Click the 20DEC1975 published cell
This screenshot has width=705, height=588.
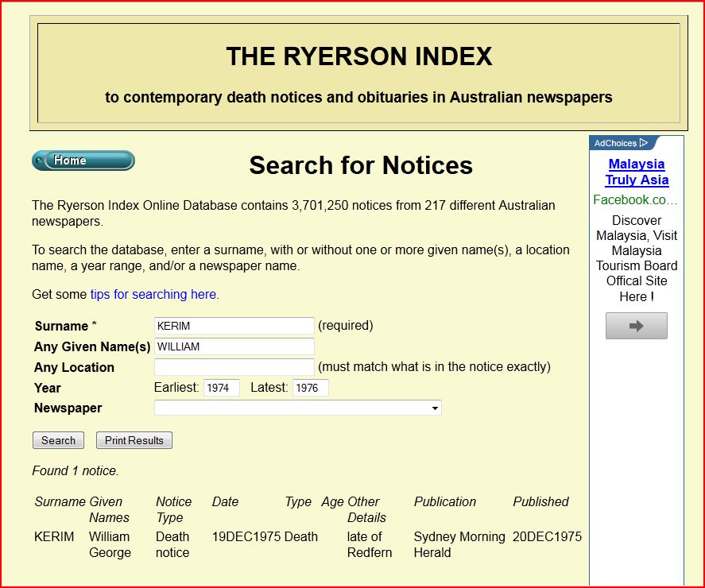[547, 537]
